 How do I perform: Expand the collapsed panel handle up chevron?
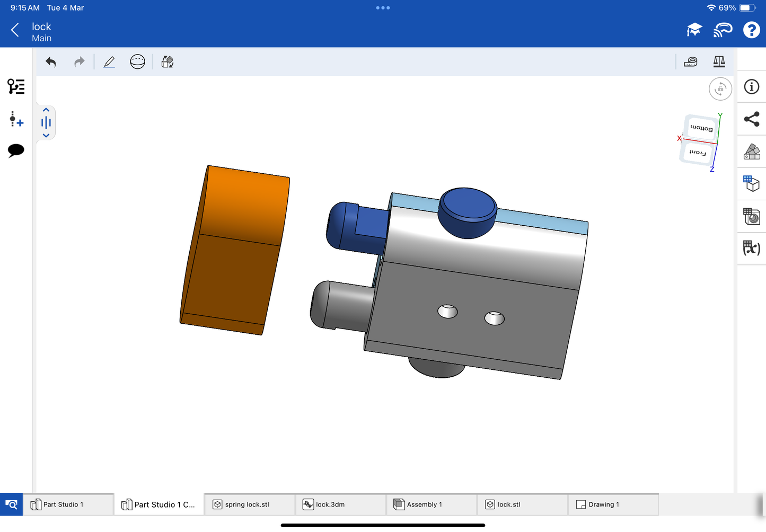46,110
